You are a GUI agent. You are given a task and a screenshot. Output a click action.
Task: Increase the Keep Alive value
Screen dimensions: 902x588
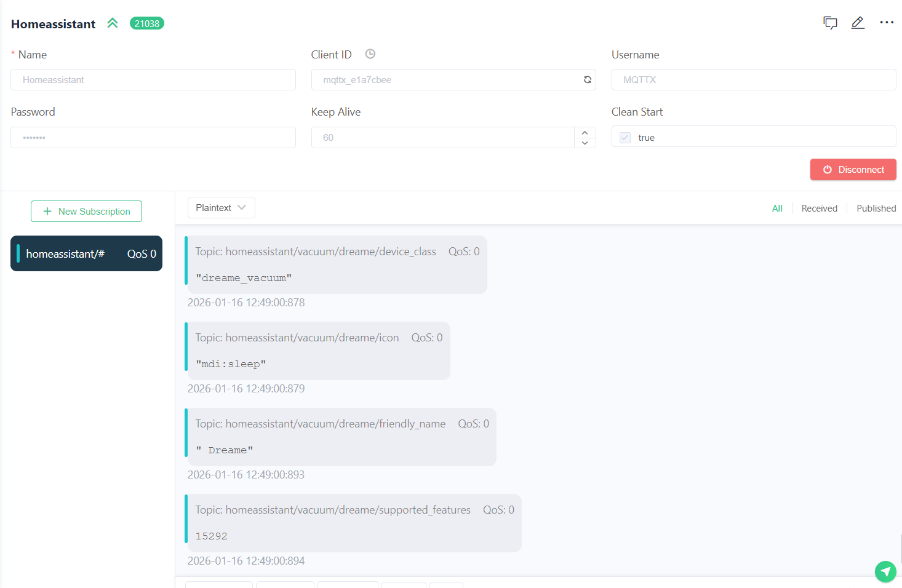click(585, 132)
